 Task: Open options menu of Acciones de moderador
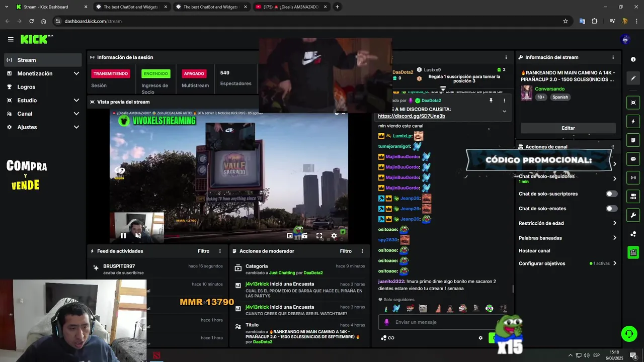(362, 251)
